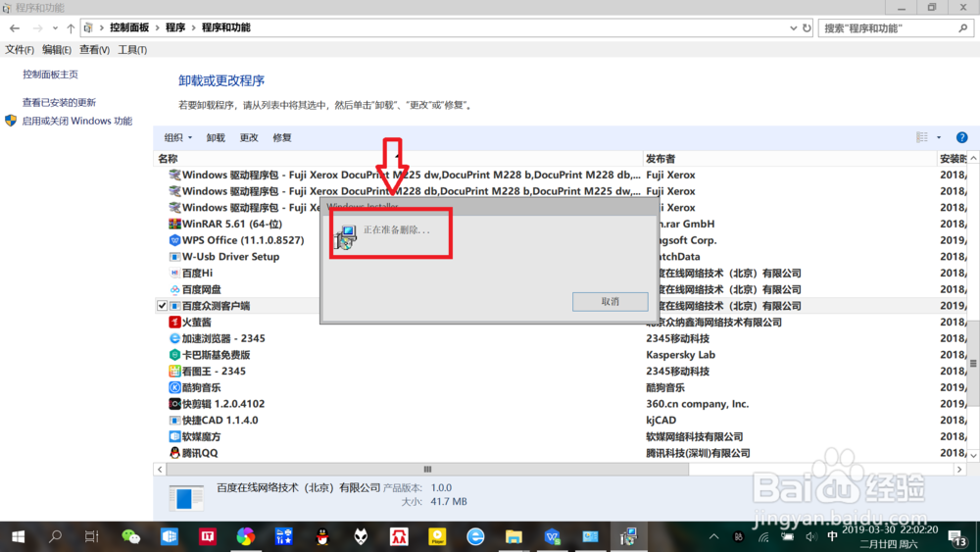Open the notification center icon
Screen dimensions: 980x552
(957, 537)
